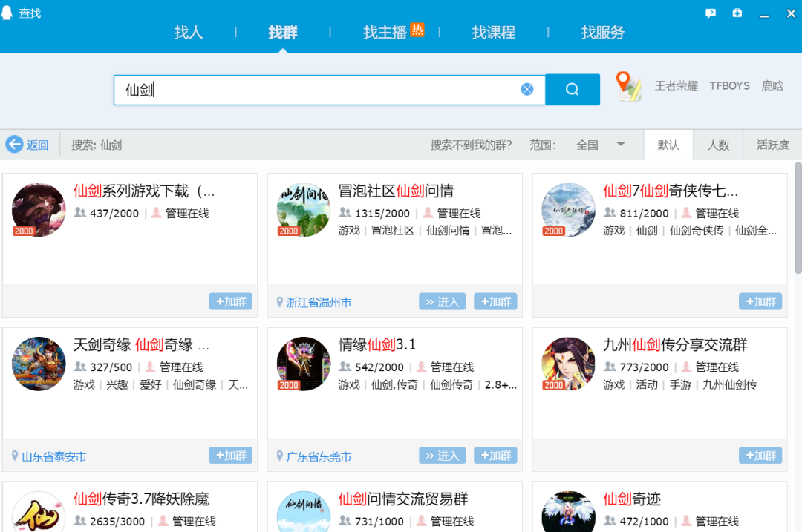This screenshot has height=532, width=802.
Task: Open avatar of 天剑奇缘 仙剑奇缘 group
Action: pyautogui.click(x=39, y=364)
